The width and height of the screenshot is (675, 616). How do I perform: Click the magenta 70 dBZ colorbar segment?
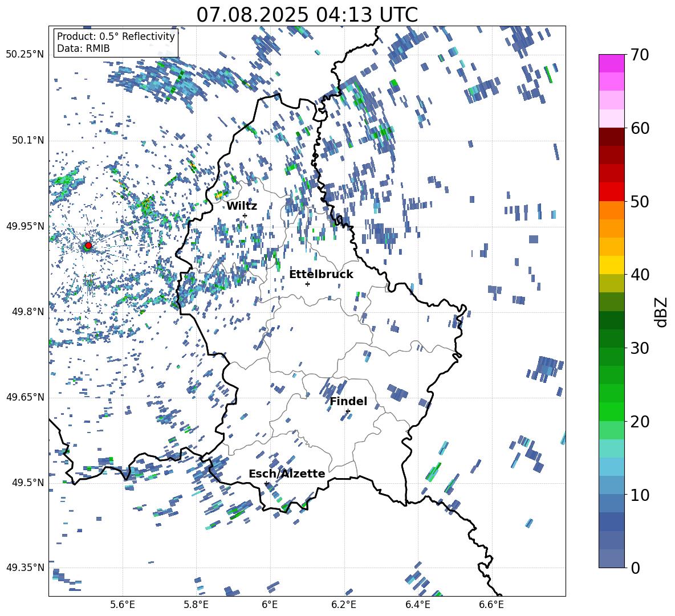point(611,63)
